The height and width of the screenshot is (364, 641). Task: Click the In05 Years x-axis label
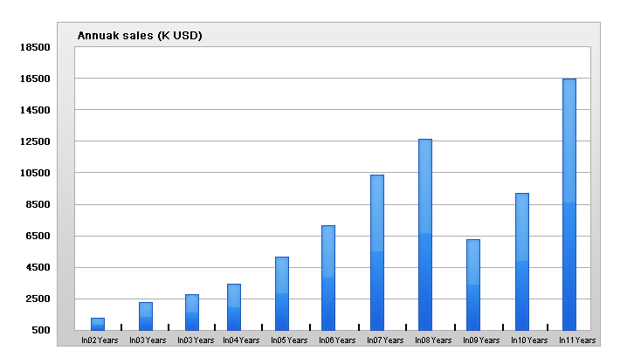[290, 339]
